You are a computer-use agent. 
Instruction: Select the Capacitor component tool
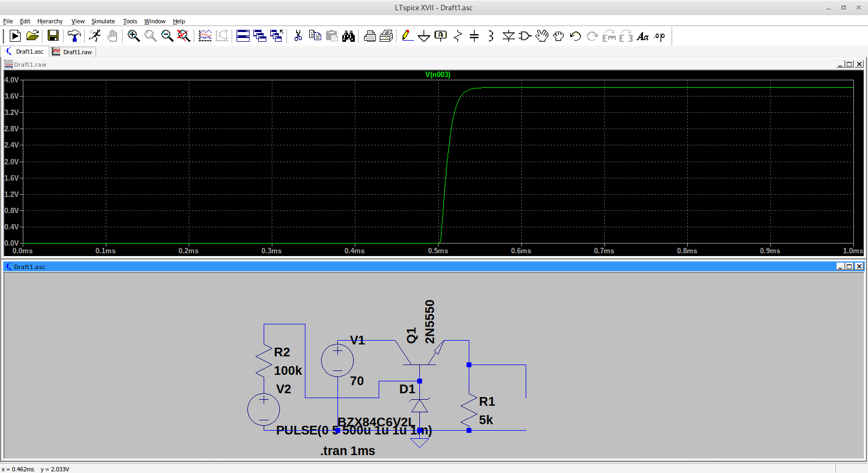[474, 36]
